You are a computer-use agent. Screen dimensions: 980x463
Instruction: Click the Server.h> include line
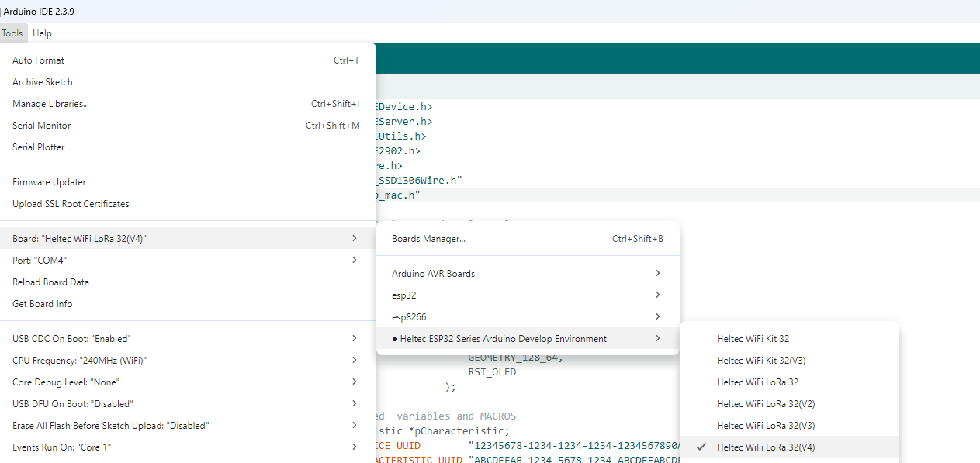pos(404,122)
